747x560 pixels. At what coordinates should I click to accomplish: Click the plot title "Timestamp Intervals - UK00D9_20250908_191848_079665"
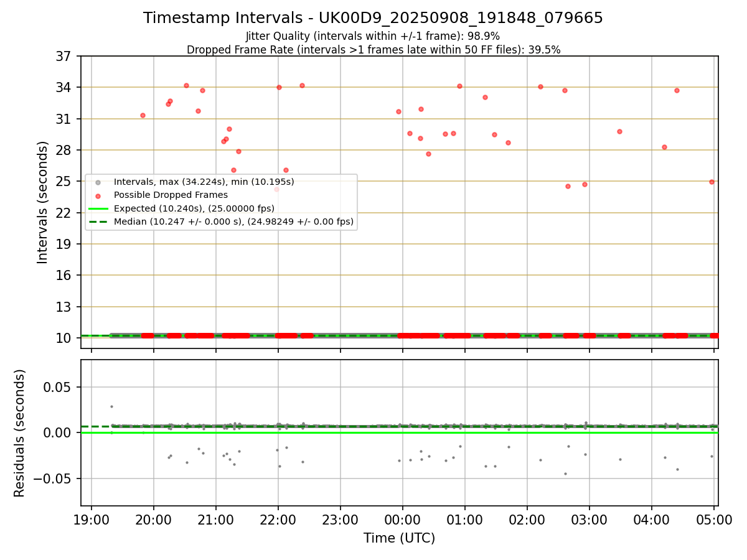point(373,18)
